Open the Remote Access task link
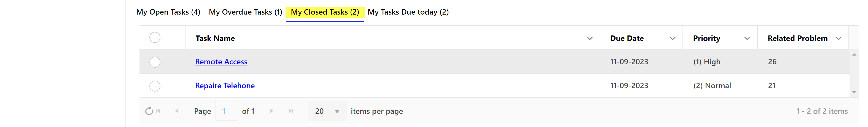868x127 pixels. (221, 62)
